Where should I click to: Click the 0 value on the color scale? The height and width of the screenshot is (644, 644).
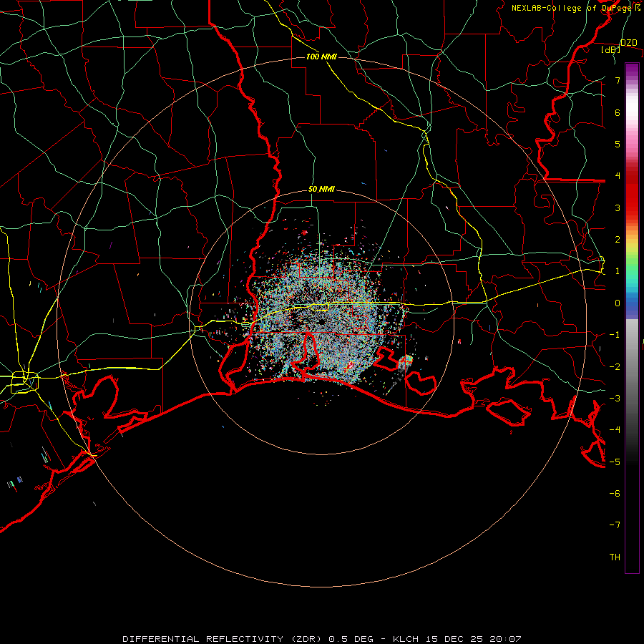tap(618, 303)
